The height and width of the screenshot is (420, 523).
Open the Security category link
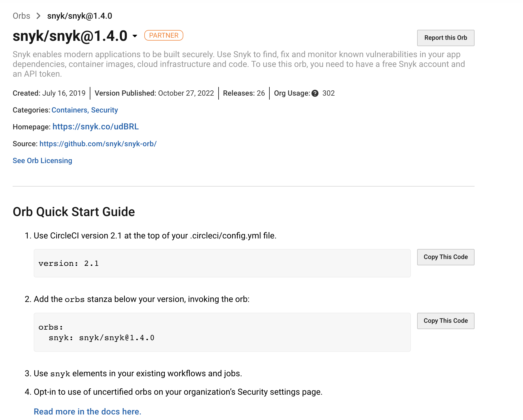coord(105,110)
